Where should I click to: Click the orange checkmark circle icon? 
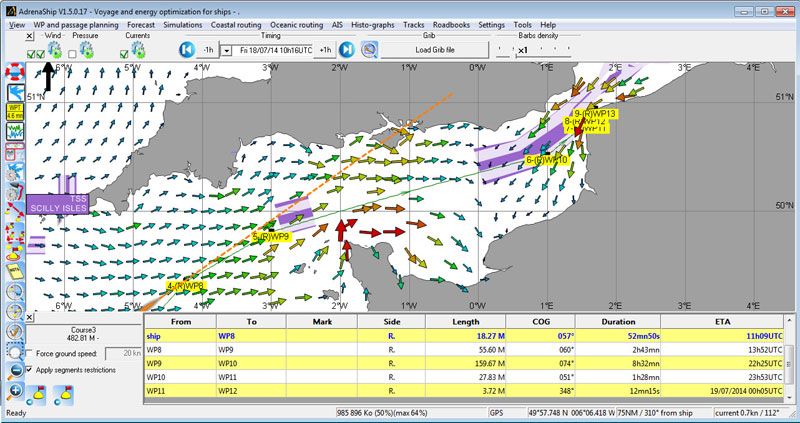pos(15,331)
